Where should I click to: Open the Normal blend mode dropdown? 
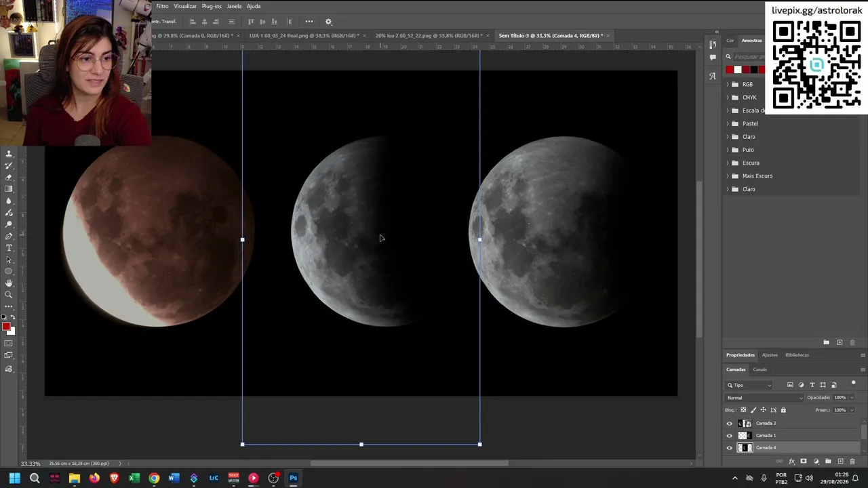point(764,398)
